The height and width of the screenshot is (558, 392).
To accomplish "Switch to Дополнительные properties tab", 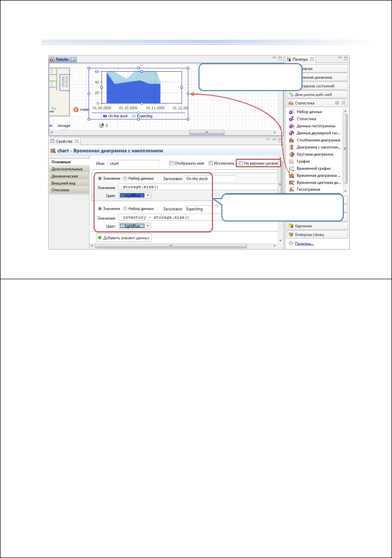I will [x=69, y=169].
